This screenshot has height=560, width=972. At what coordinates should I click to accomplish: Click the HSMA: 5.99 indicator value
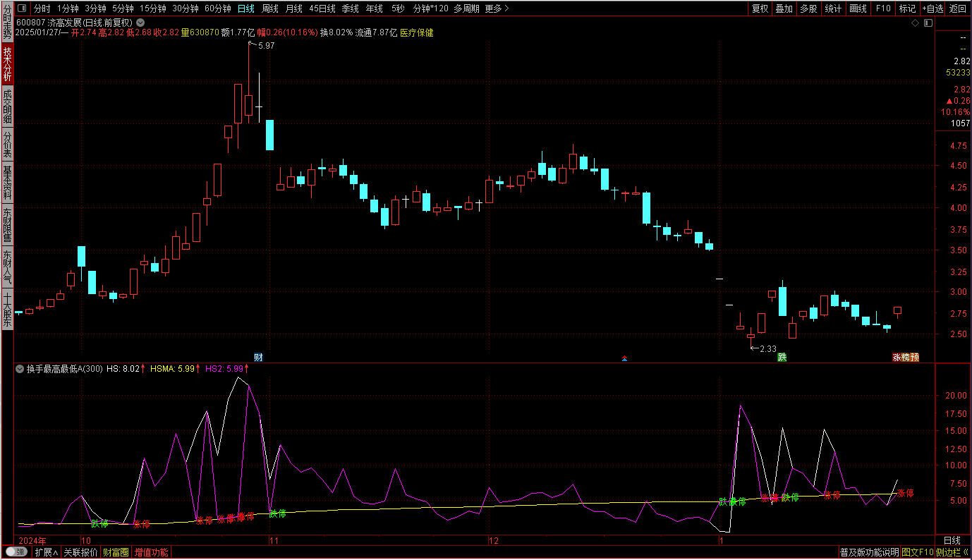(x=174, y=368)
